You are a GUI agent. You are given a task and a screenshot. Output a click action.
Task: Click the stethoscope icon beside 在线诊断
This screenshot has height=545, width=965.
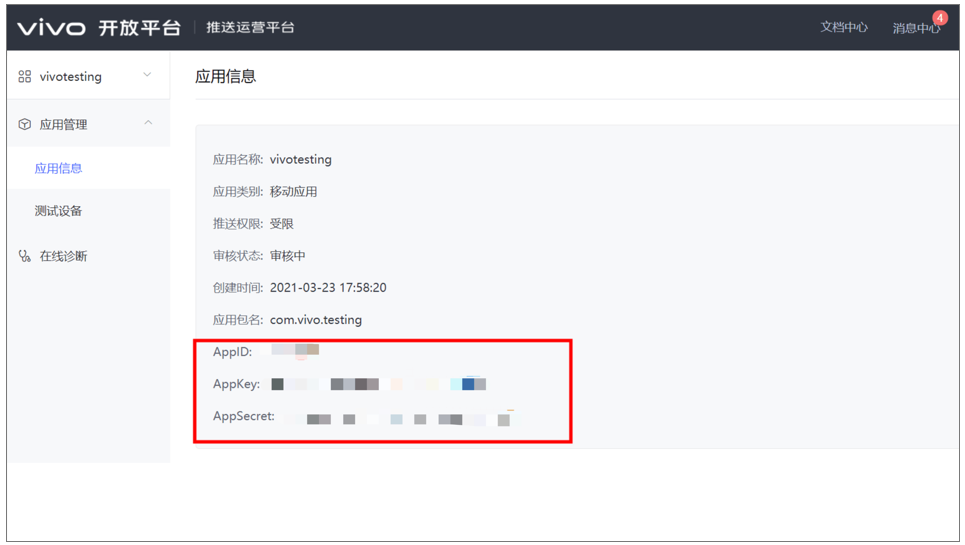coord(25,256)
